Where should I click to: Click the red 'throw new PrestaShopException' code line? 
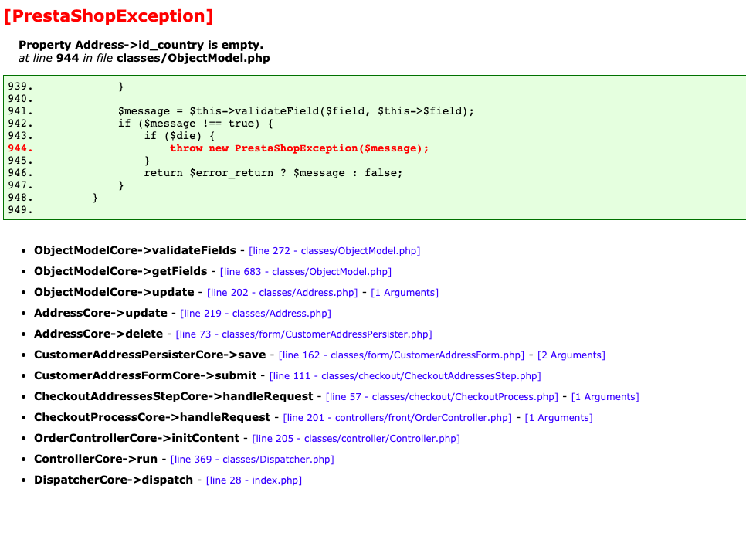coord(300,148)
